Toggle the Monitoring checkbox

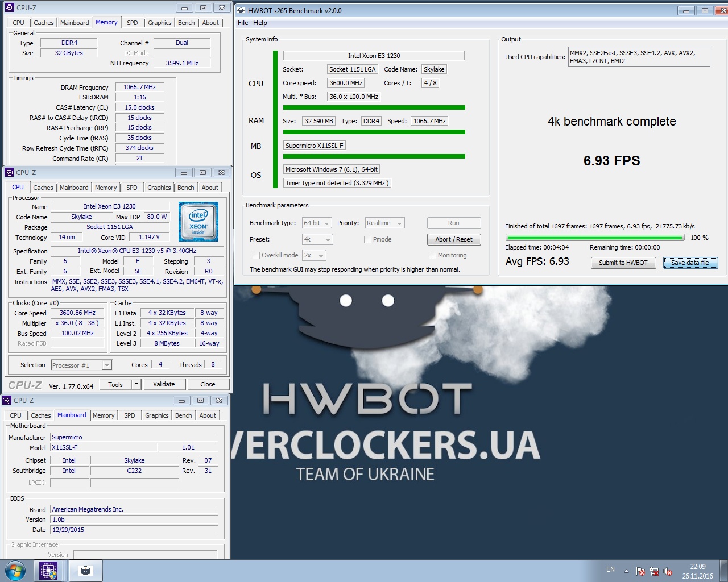click(432, 255)
